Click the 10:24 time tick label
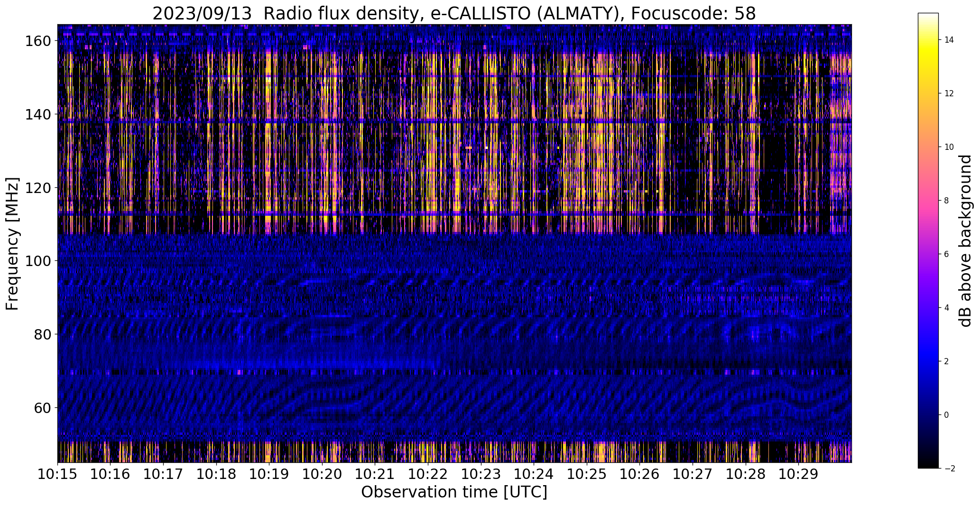Viewport: 980px width, 506px height. click(x=534, y=475)
